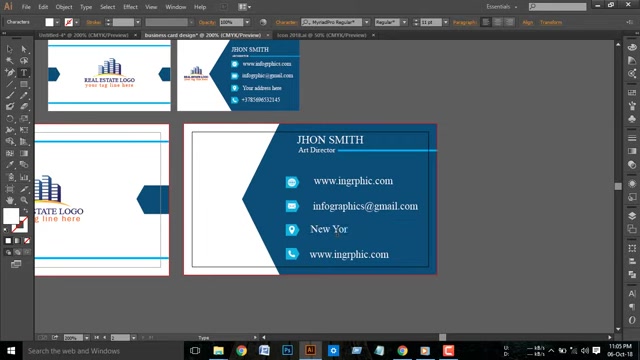Click the white Fill color swatch in toolbox
Viewport: 640px width, 360px height.
click(x=11, y=216)
